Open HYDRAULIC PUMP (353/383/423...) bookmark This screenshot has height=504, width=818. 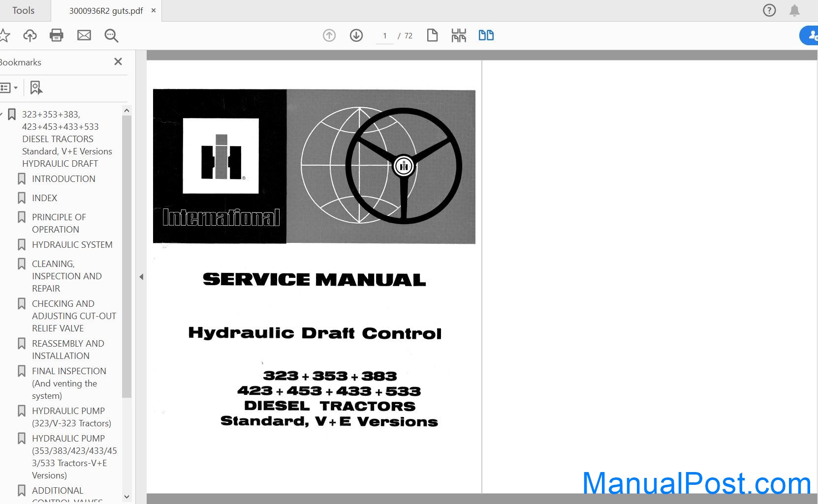click(x=74, y=457)
